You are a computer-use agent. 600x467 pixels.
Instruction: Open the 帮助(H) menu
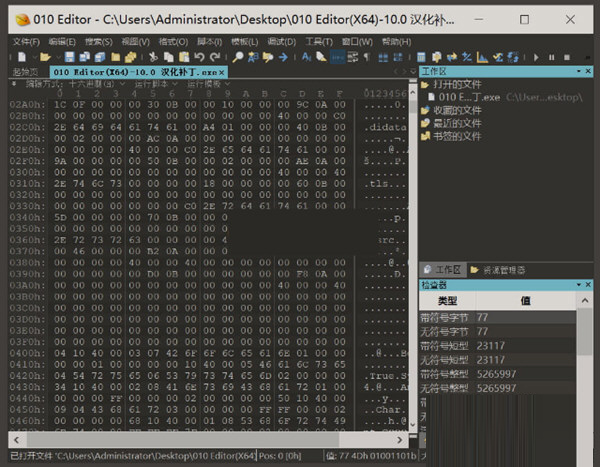coord(396,42)
